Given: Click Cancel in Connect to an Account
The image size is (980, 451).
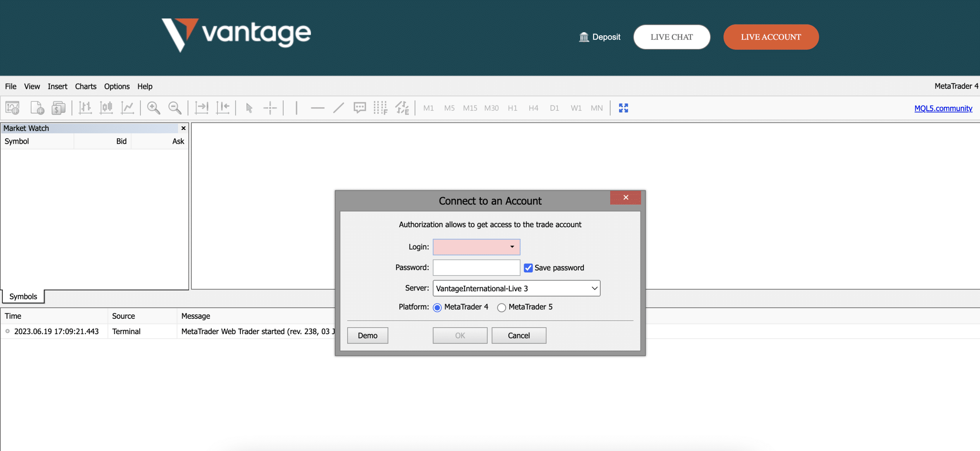Looking at the screenshot, I should (519, 336).
